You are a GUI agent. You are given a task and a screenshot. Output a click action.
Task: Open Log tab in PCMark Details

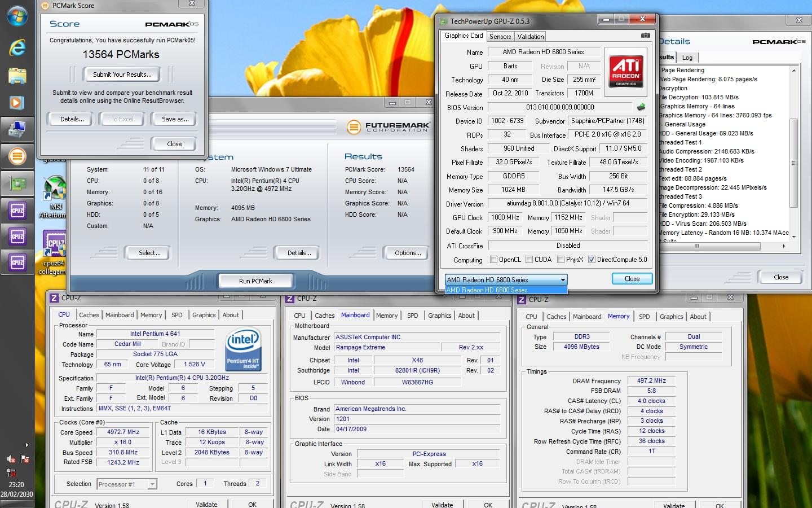tap(687, 58)
